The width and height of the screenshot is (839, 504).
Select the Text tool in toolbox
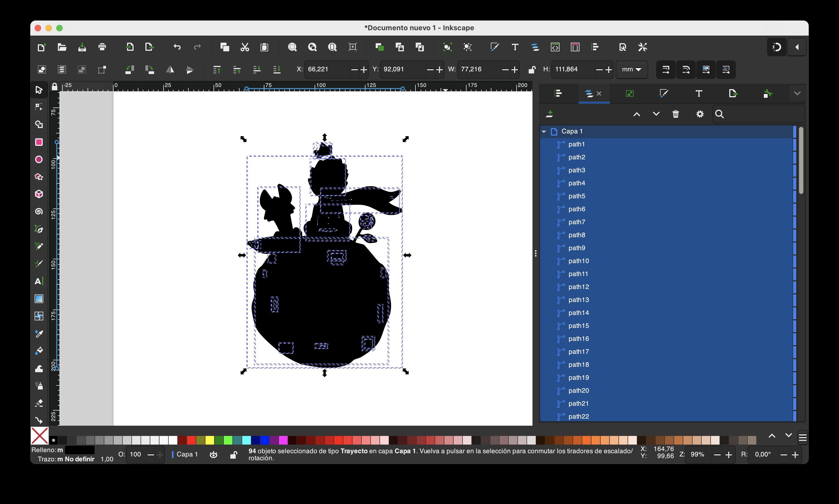[x=39, y=281]
